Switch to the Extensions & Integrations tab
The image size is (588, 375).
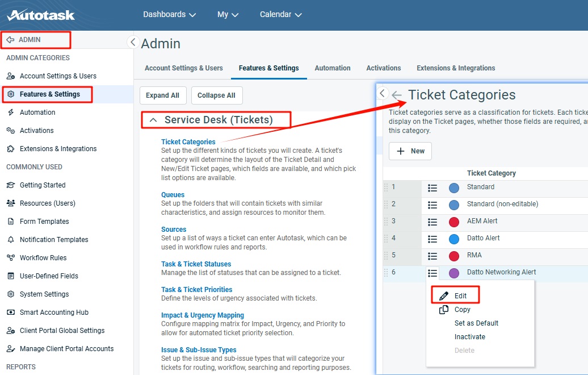pos(456,68)
